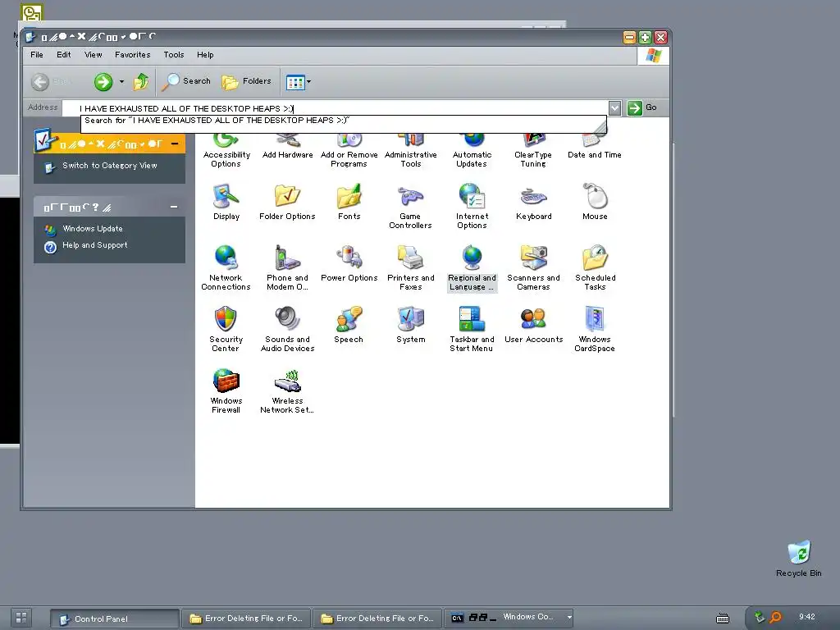The height and width of the screenshot is (630, 840).
Task: Open Internet Options
Action: 472,206
